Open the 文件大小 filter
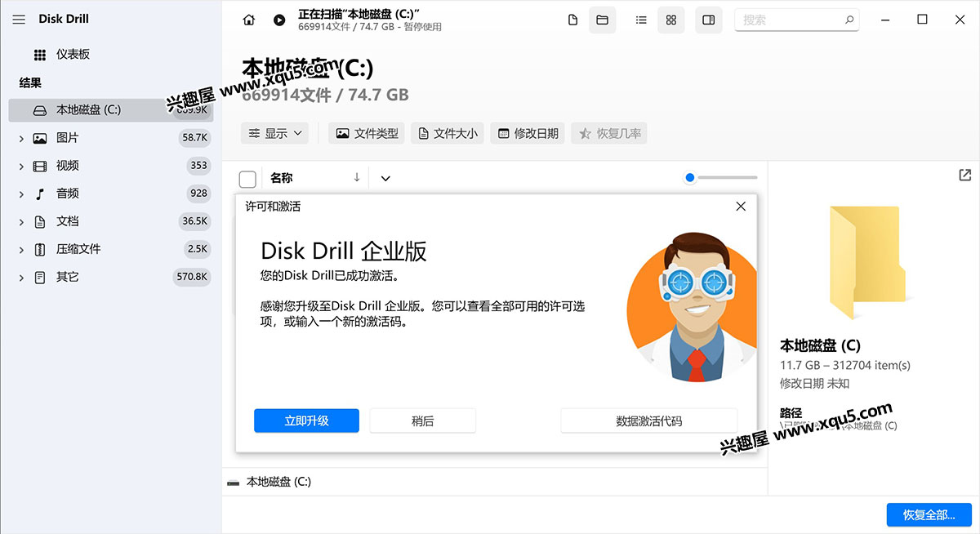The image size is (980, 534). tap(448, 133)
